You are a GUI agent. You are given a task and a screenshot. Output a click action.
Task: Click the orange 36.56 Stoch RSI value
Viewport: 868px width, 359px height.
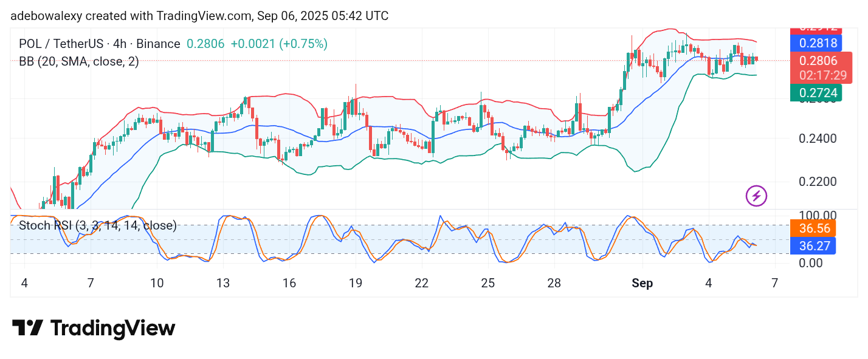813,228
